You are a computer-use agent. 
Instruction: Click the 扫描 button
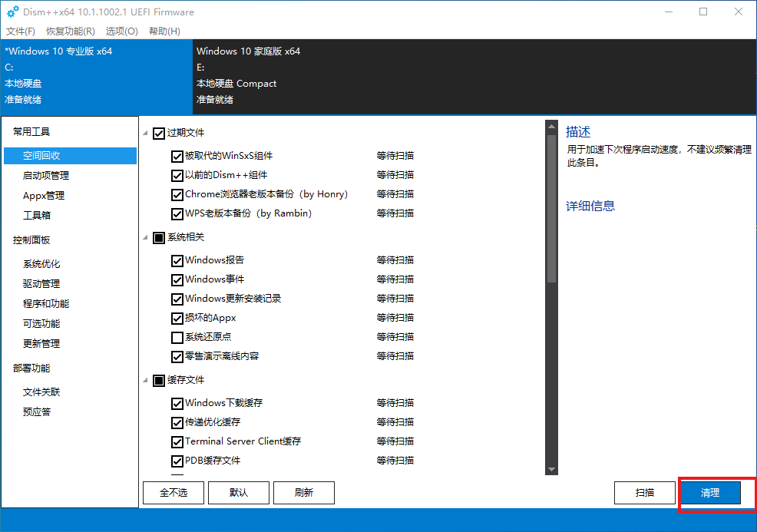coord(644,492)
